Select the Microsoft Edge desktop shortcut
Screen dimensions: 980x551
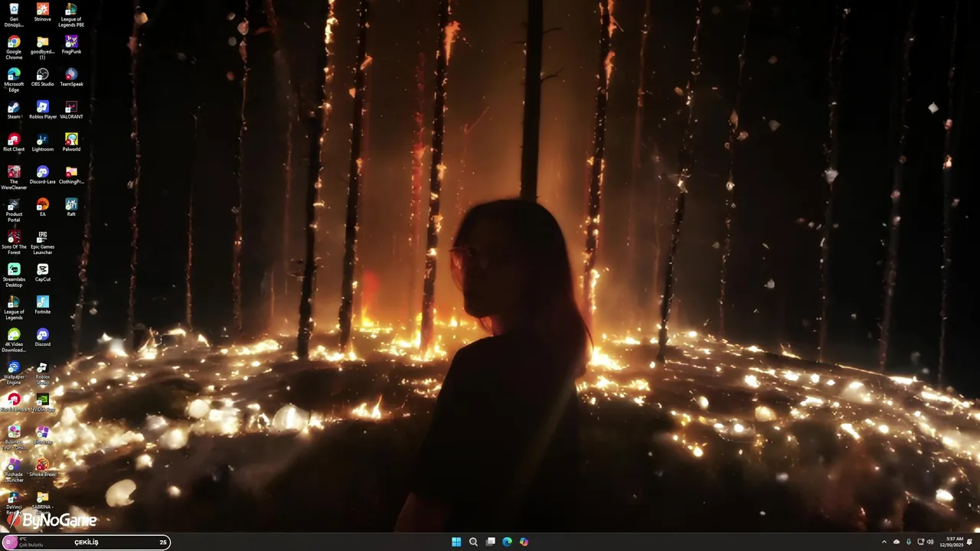pos(14,80)
